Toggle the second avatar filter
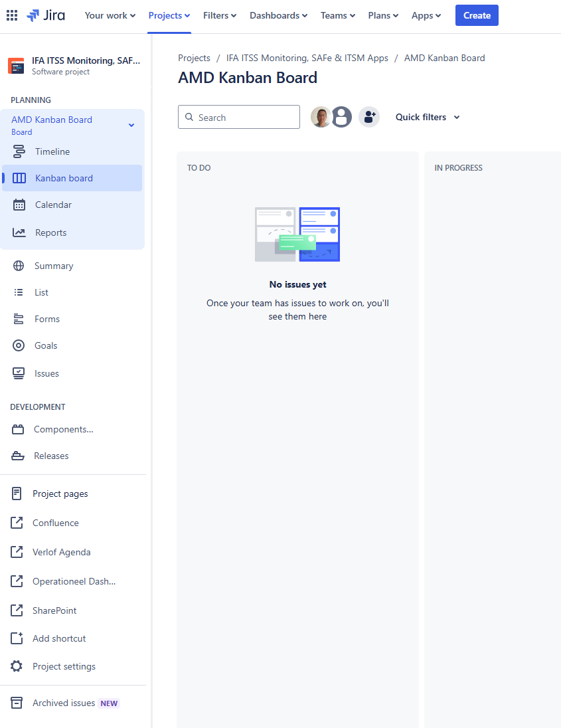Screen dimensions: 561x728 [341, 117]
